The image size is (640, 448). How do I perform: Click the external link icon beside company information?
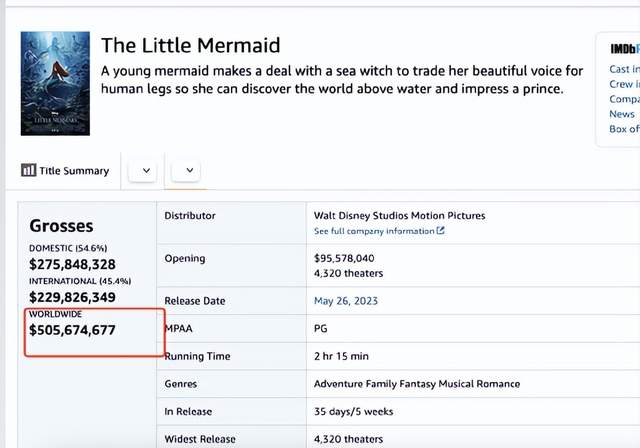tap(441, 231)
